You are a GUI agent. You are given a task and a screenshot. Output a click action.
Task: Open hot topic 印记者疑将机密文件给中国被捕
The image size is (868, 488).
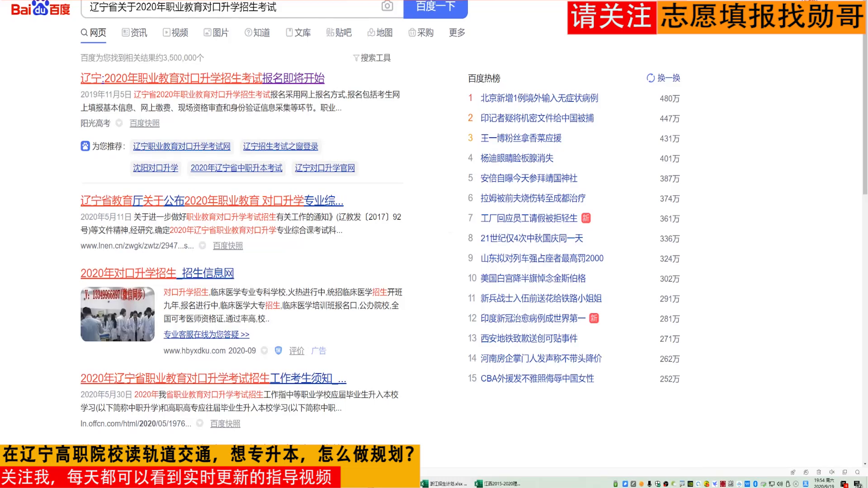coord(537,118)
